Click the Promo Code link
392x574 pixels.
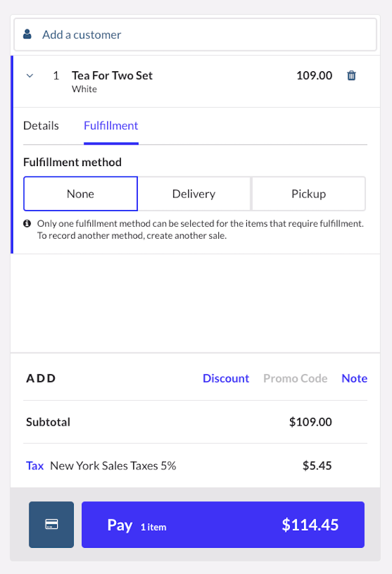coord(295,379)
